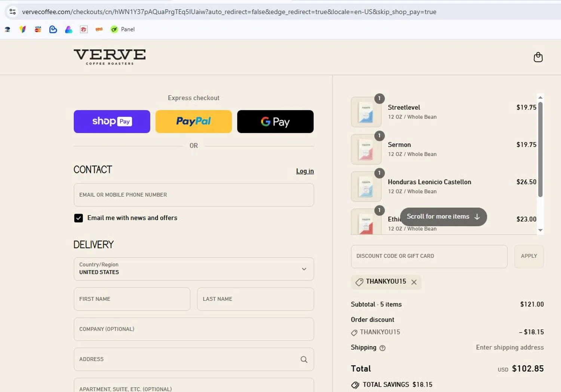
Task: Open the colorful shield bookmark icon
Action: coord(23,29)
